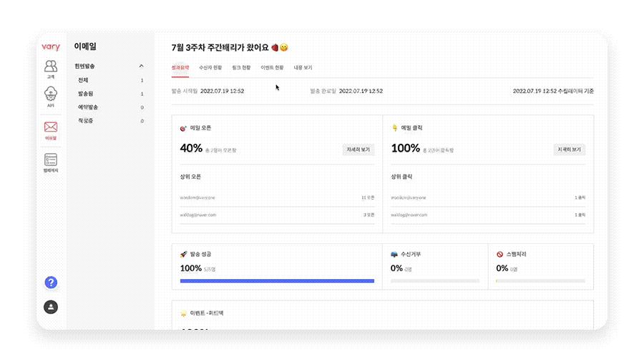Click the rocket icon beside 발송 성공
This screenshot has height=362, width=644.
coord(183,255)
